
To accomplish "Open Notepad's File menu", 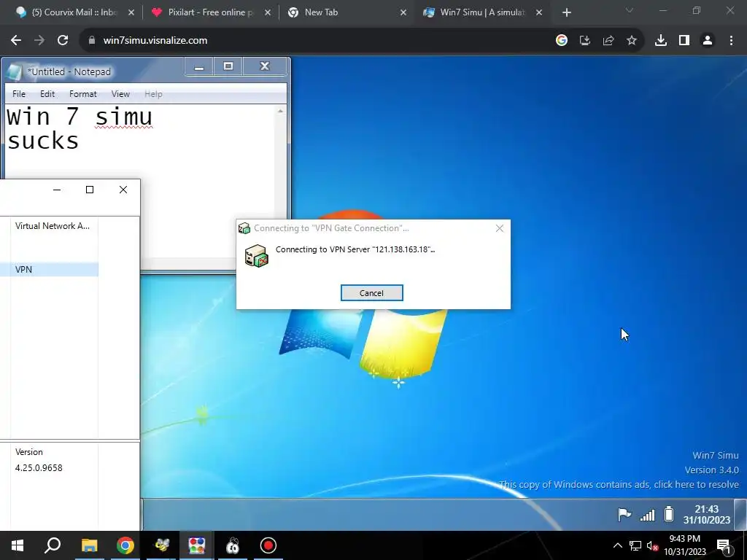I will (19, 94).
